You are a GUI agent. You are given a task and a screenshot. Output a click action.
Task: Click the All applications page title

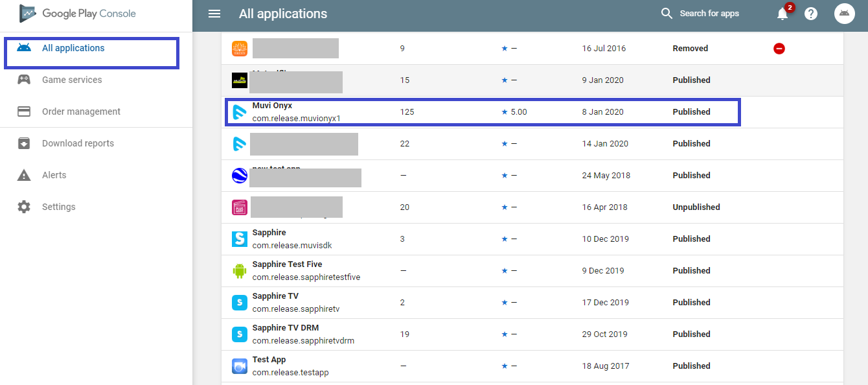click(283, 14)
